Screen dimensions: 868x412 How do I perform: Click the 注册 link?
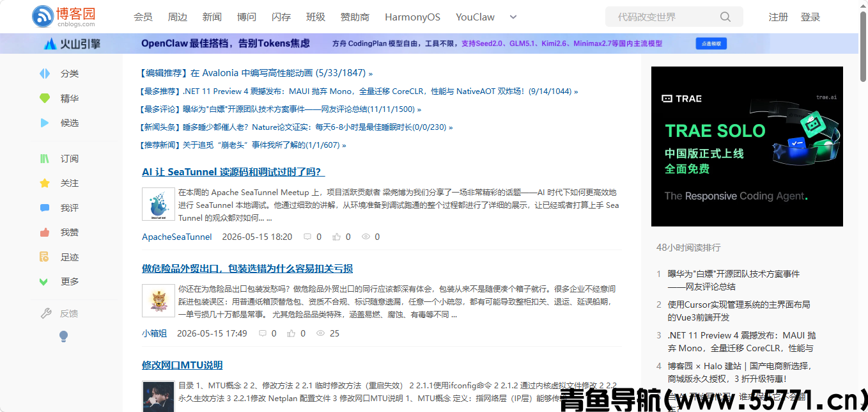tap(779, 17)
